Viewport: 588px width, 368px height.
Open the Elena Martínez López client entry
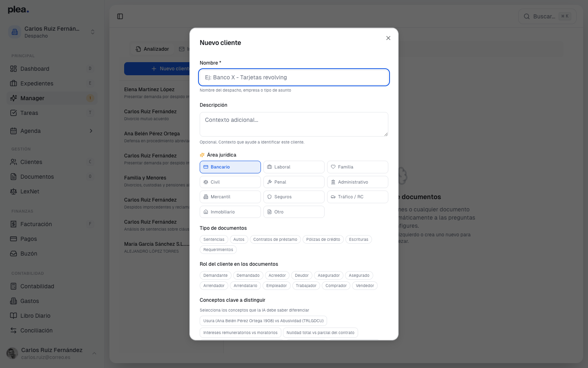point(157,93)
